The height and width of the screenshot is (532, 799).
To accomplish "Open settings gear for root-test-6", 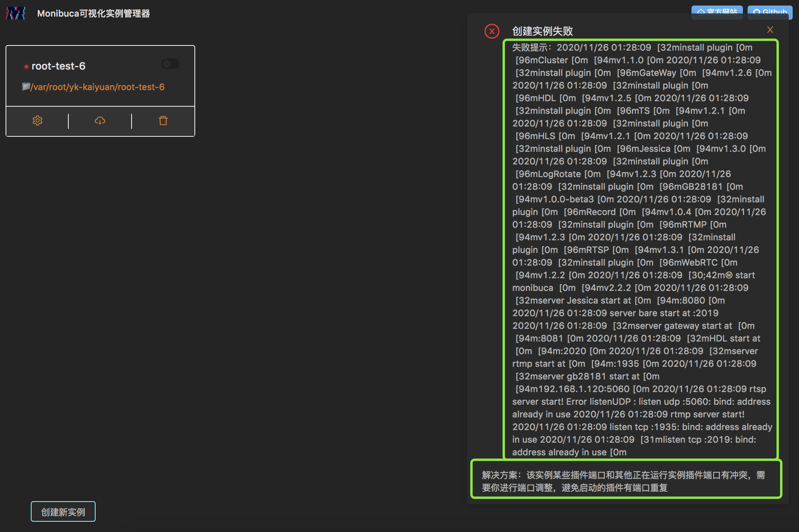I will click(x=38, y=121).
